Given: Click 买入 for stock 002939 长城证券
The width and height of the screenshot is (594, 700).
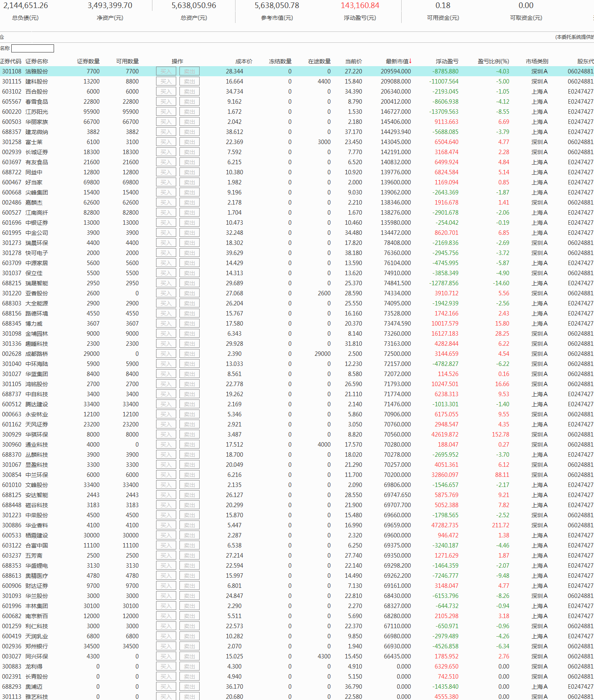Looking at the screenshot, I should pos(166,152).
